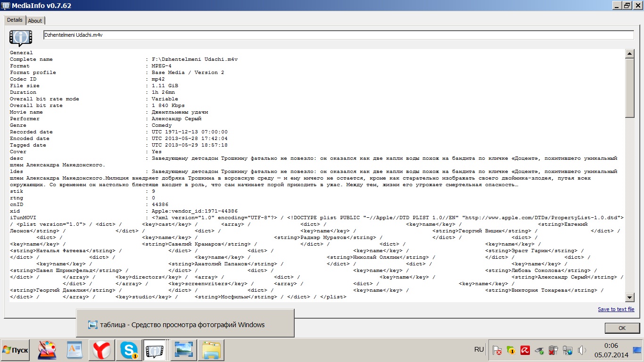Click the file size value 1.11 GiB
This screenshot has width=644, height=362.
pos(165,86)
